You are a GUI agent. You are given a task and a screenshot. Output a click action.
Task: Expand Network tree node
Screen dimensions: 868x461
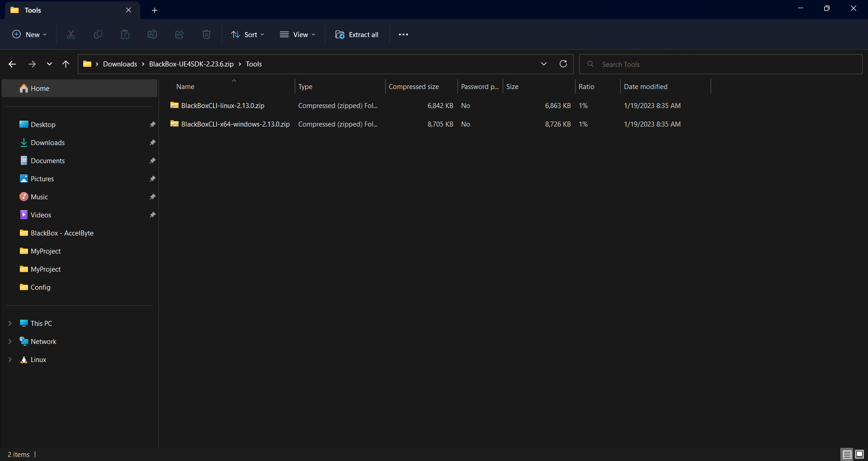point(10,341)
